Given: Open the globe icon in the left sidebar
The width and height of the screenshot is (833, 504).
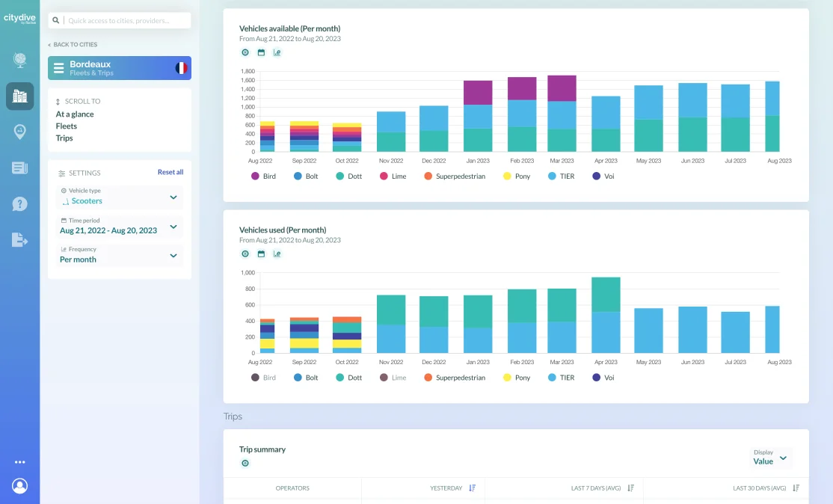Looking at the screenshot, I should pyautogui.click(x=19, y=61).
